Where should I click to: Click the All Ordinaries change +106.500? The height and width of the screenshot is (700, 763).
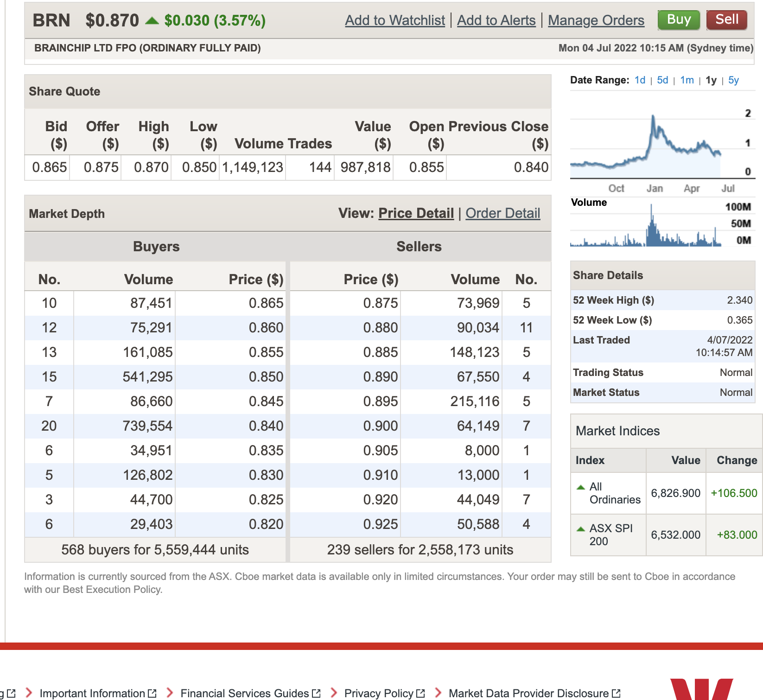pyautogui.click(x=734, y=493)
